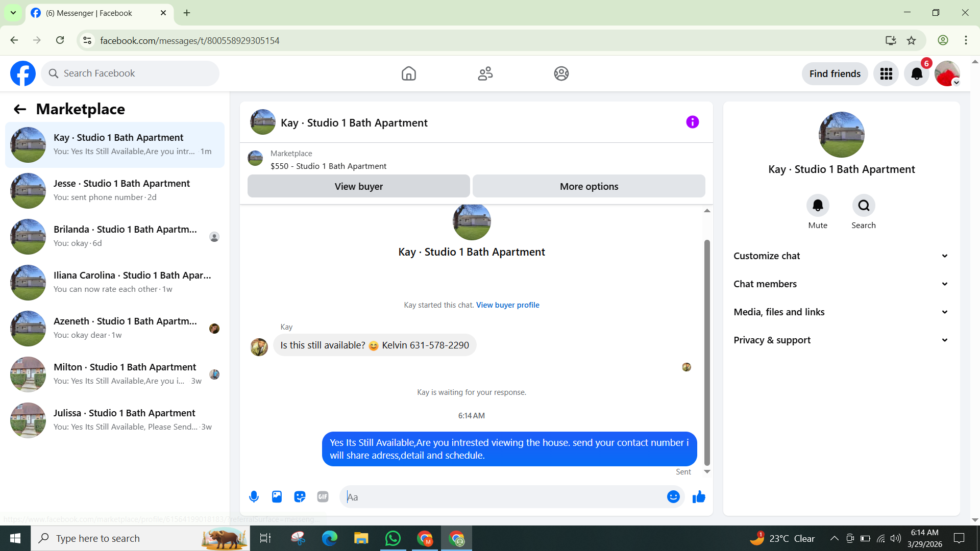The width and height of the screenshot is (980, 551).
Task: Open taskbar volume control icon
Action: pyautogui.click(x=896, y=538)
